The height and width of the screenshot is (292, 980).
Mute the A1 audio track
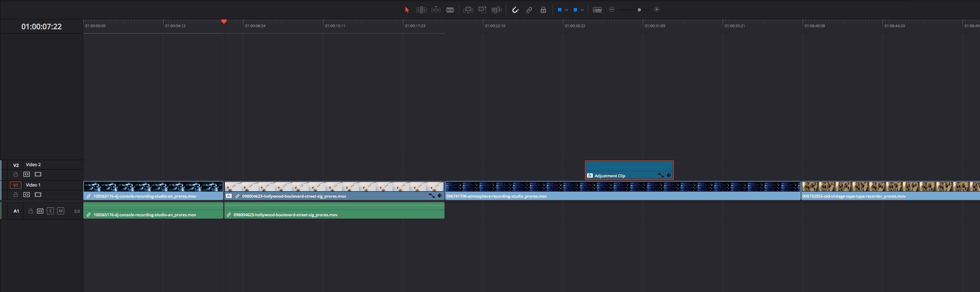coord(60,211)
